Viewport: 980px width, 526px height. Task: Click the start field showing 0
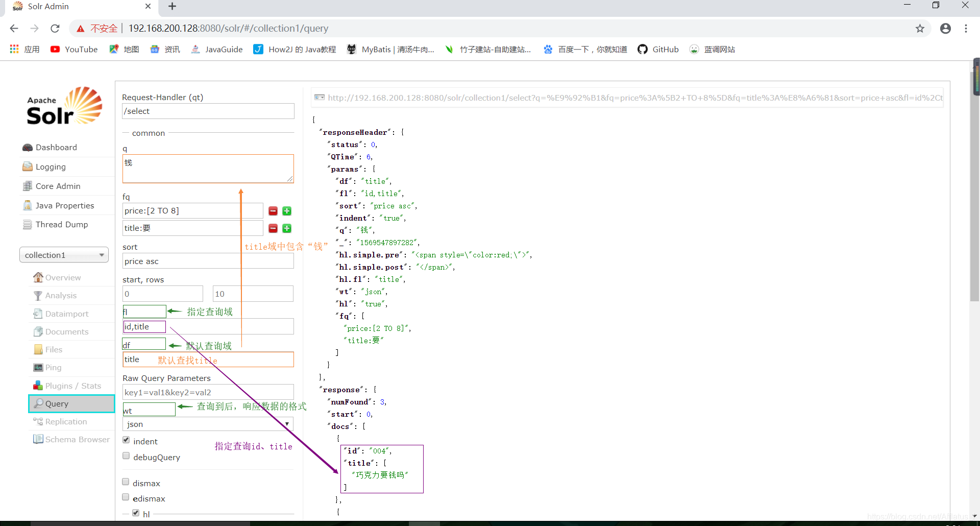coord(162,294)
